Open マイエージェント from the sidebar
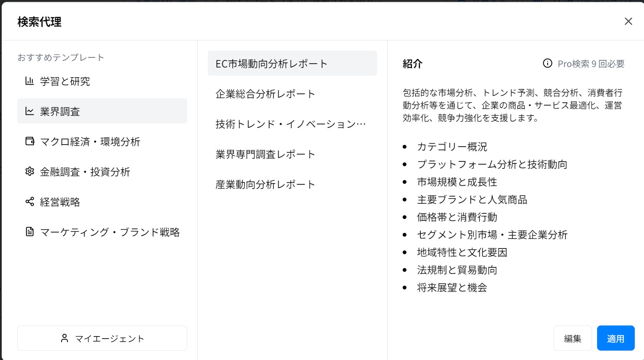 click(x=102, y=338)
